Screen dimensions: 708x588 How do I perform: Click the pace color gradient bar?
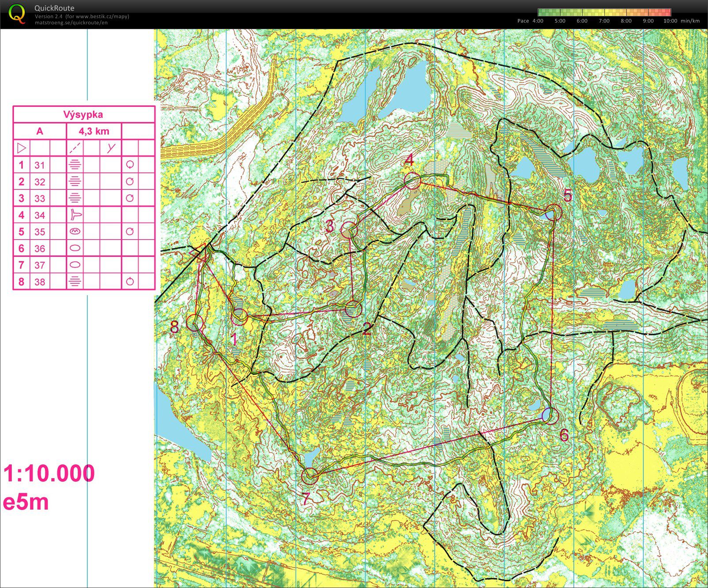[604, 12]
